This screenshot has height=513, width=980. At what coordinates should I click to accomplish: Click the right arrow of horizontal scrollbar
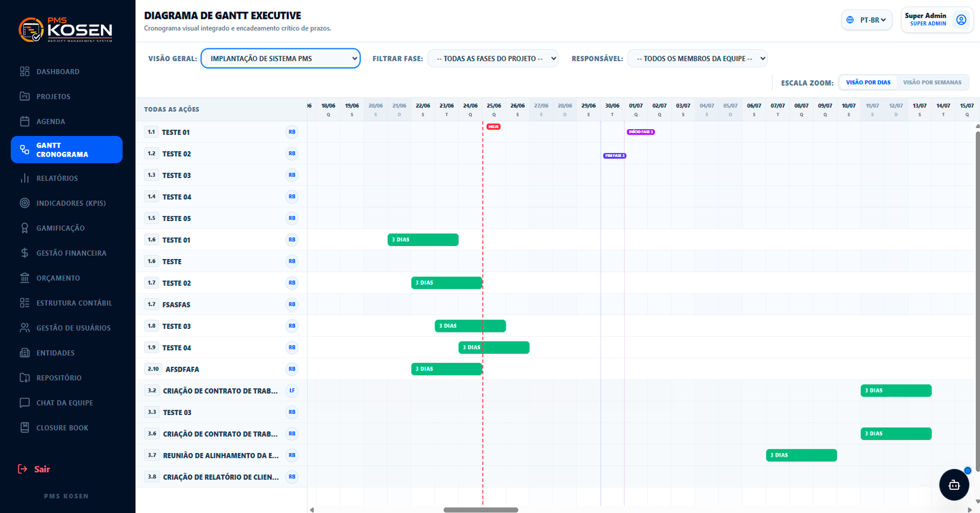[x=970, y=509]
